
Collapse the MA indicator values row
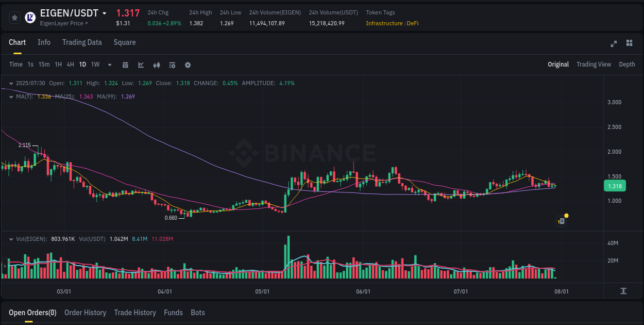pyautogui.click(x=10, y=96)
